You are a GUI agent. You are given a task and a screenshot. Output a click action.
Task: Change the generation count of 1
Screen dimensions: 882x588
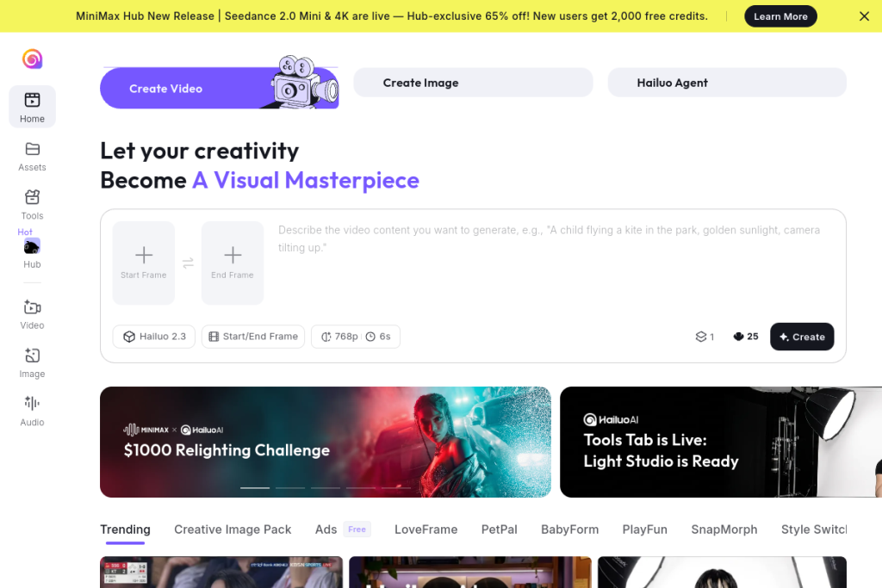pyautogui.click(x=705, y=337)
